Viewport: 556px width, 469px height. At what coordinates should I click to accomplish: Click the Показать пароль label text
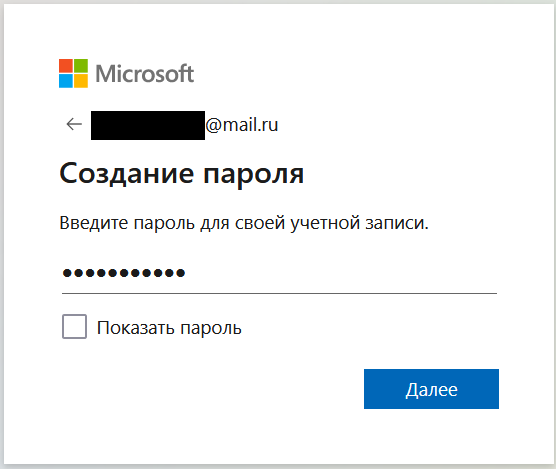click(169, 328)
